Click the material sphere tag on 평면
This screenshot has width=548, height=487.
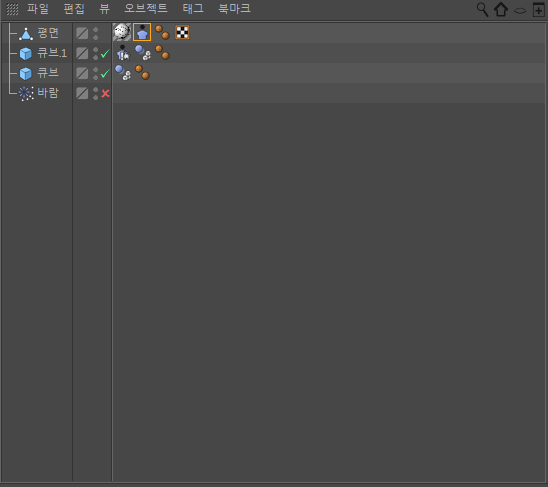pos(122,32)
